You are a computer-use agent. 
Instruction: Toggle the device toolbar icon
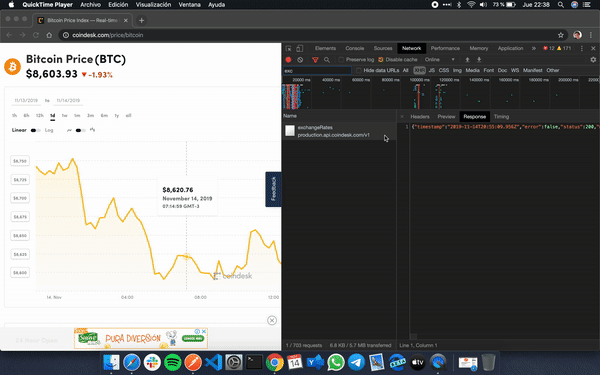(300, 48)
